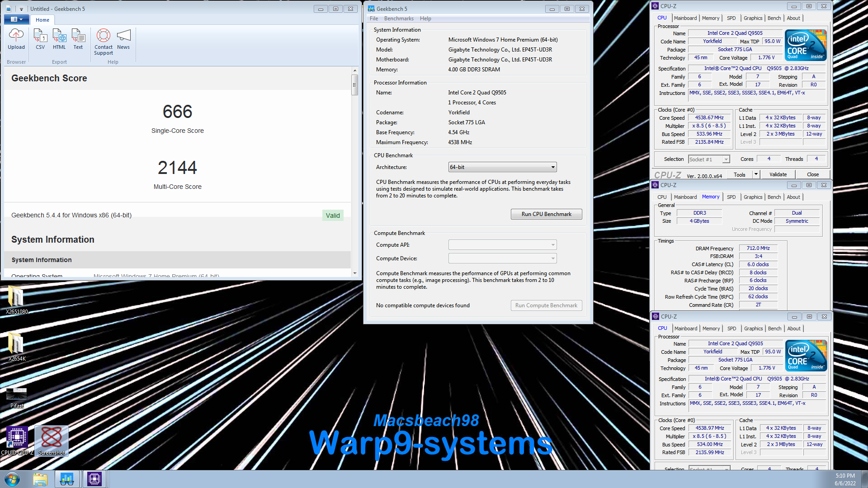Export results as CSV
Screen dimensions: 868x488
click(40, 39)
